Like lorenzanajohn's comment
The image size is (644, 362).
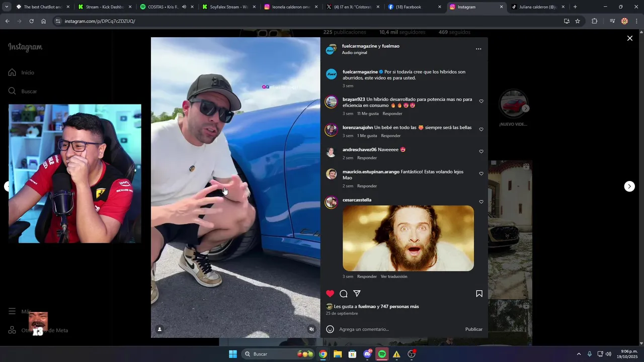pyautogui.click(x=481, y=130)
